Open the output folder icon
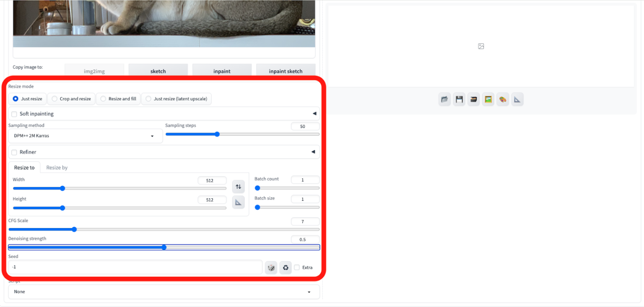The width and height of the screenshot is (644, 307). [444, 99]
